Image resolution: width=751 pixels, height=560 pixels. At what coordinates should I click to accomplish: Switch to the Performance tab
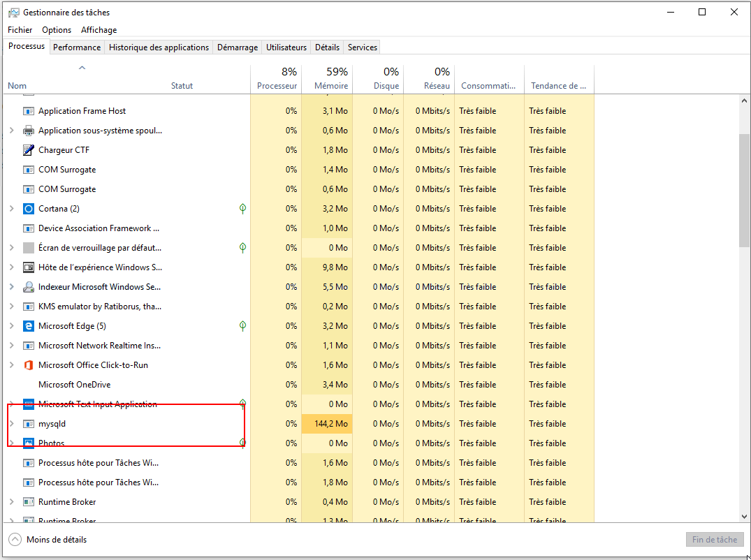click(x=77, y=47)
